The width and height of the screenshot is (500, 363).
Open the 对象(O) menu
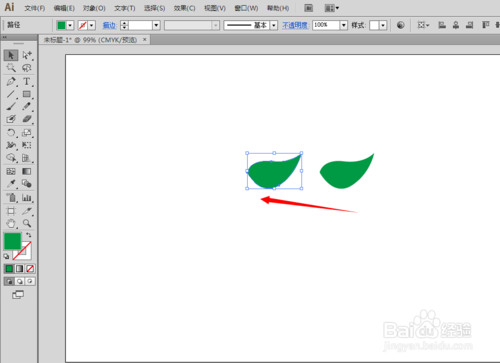point(94,8)
